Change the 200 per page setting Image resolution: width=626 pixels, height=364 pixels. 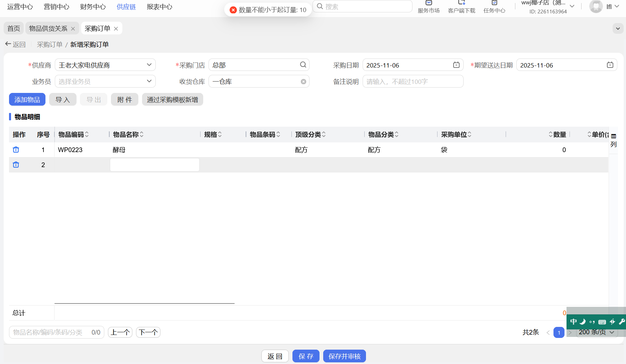pyautogui.click(x=597, y=332)
